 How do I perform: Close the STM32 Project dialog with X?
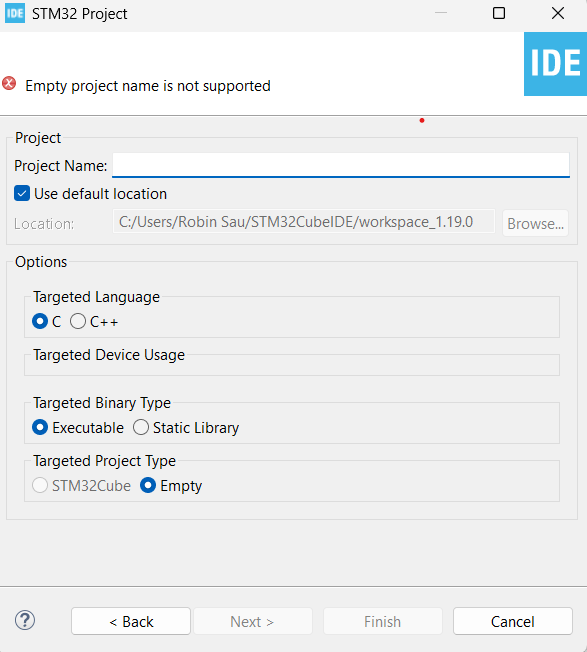558,13
